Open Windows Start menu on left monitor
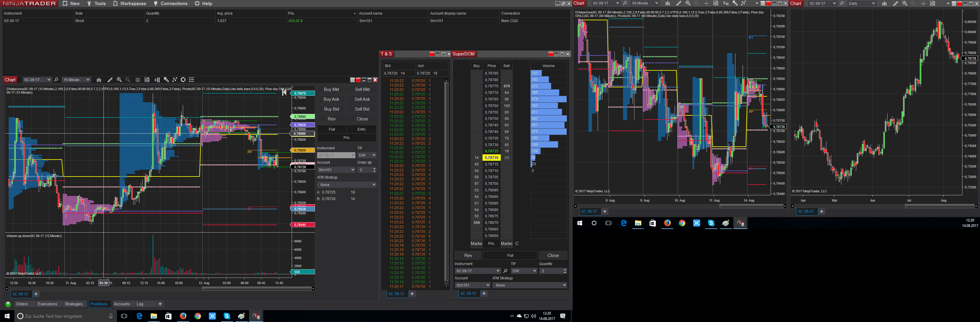The image size is (980, 322). (x=7, y=316)
